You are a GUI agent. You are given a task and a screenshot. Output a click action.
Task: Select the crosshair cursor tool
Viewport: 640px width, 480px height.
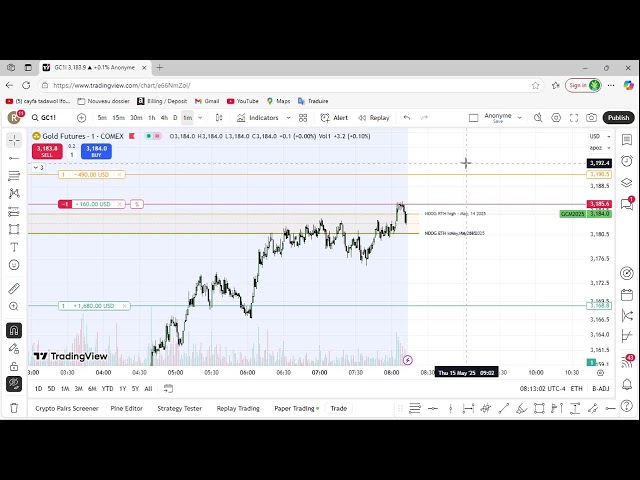tap(14, 140)
